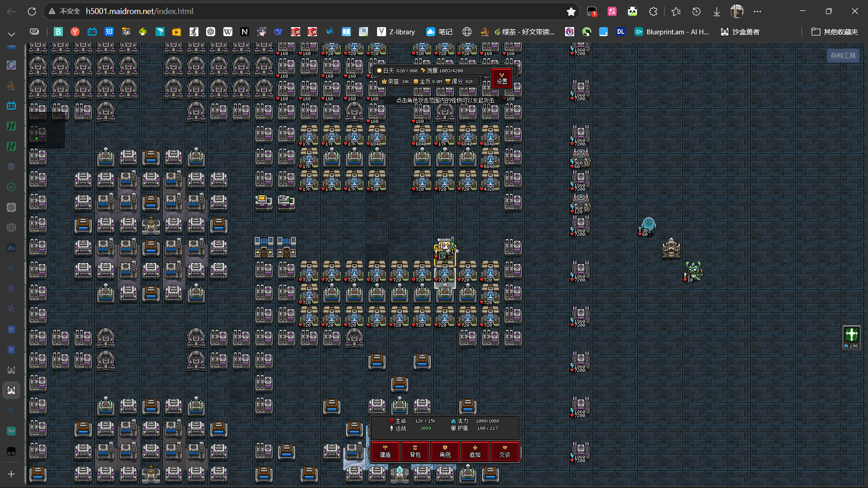Open browser history clock icon
The image size is (868, 488).
[x=696, y=11]
